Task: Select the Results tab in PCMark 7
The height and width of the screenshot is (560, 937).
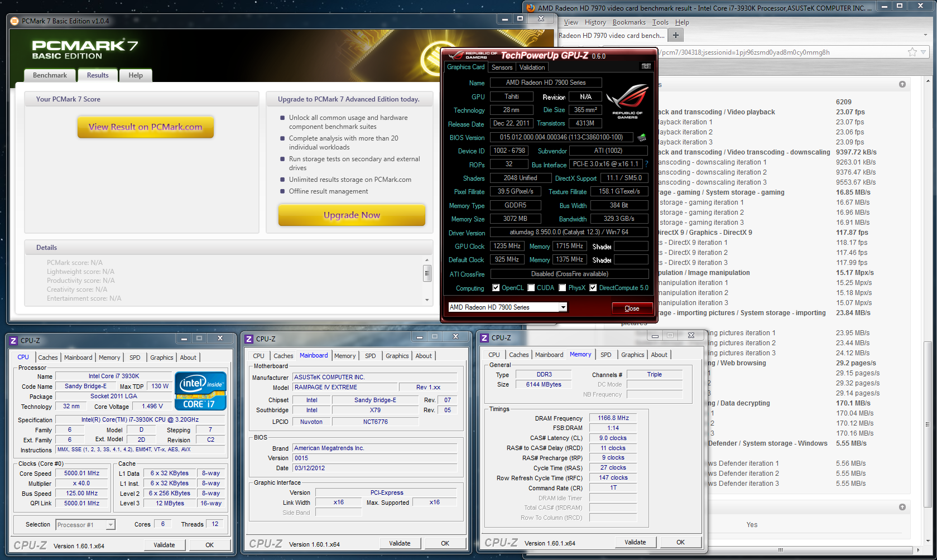Action: 98,75
